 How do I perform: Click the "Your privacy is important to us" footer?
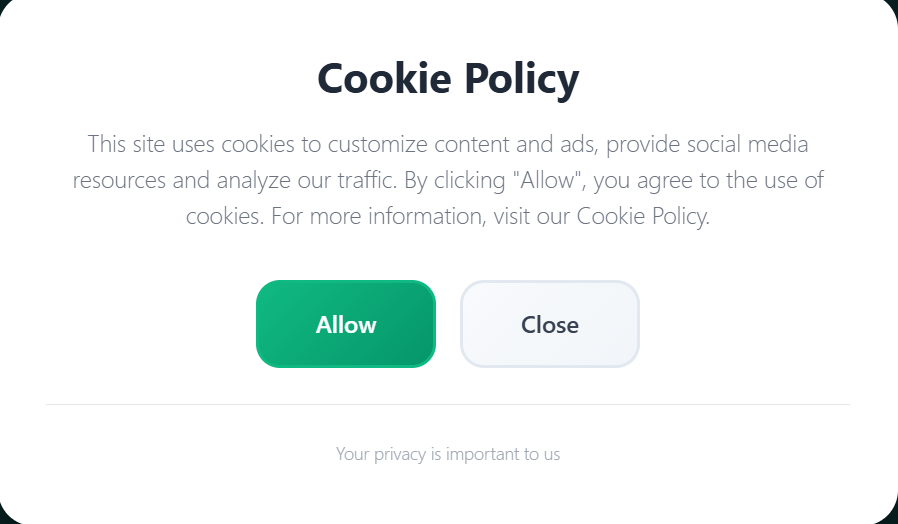[x=448, y=454]
